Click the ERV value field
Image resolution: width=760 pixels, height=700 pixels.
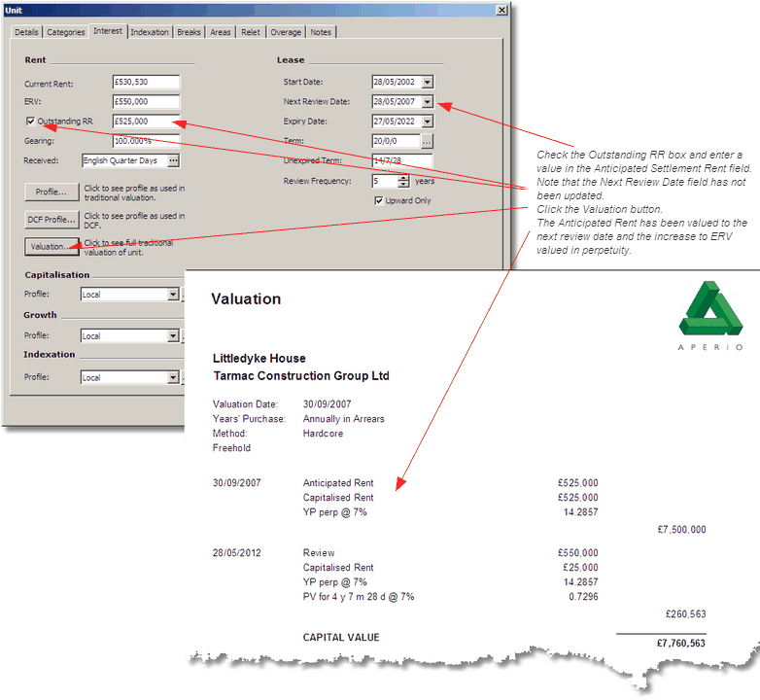tap(146, 102)
